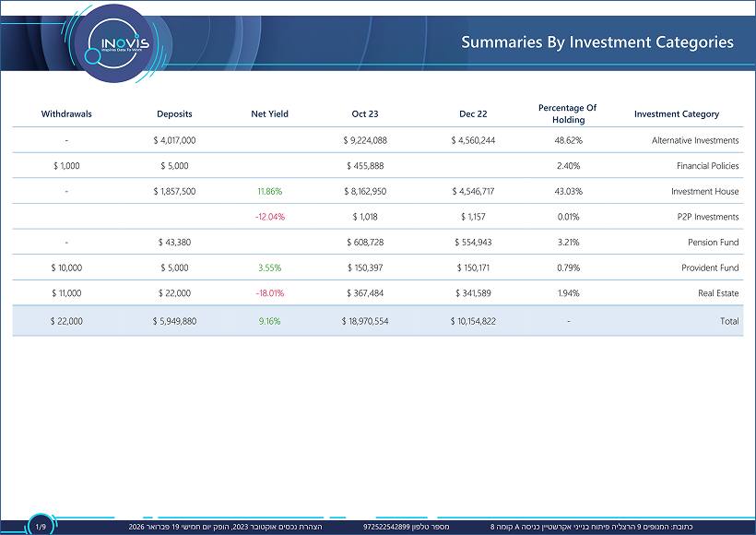Click the Investment House 11.86% net yield
The width and height of the screenshot is (756, 535).
[x=269, y=192]
